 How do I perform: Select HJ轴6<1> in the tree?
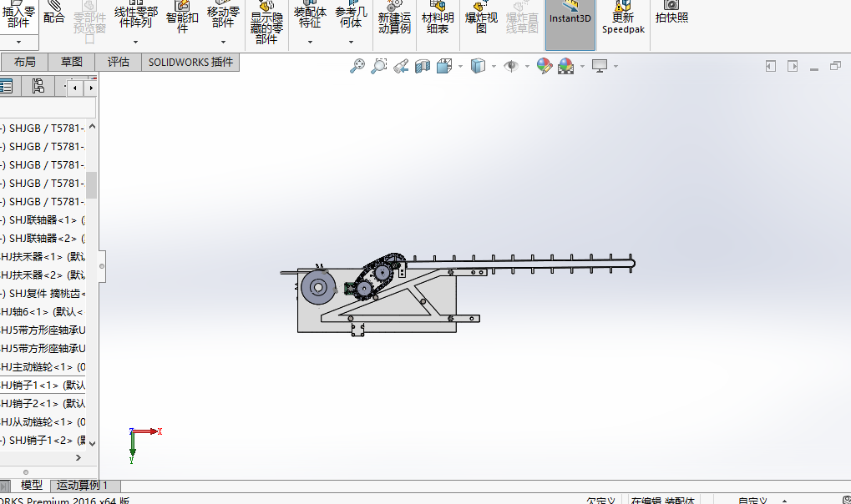(x=43, y=312)
